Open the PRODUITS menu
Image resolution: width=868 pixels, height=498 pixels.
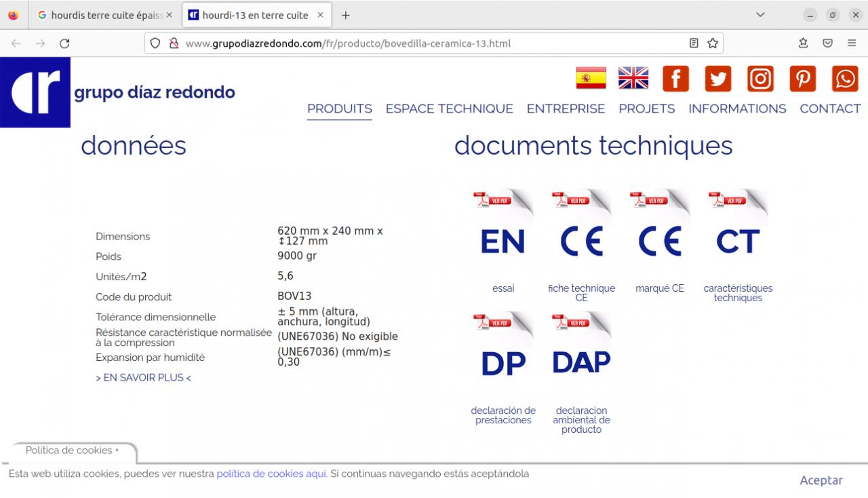(340, 109)
